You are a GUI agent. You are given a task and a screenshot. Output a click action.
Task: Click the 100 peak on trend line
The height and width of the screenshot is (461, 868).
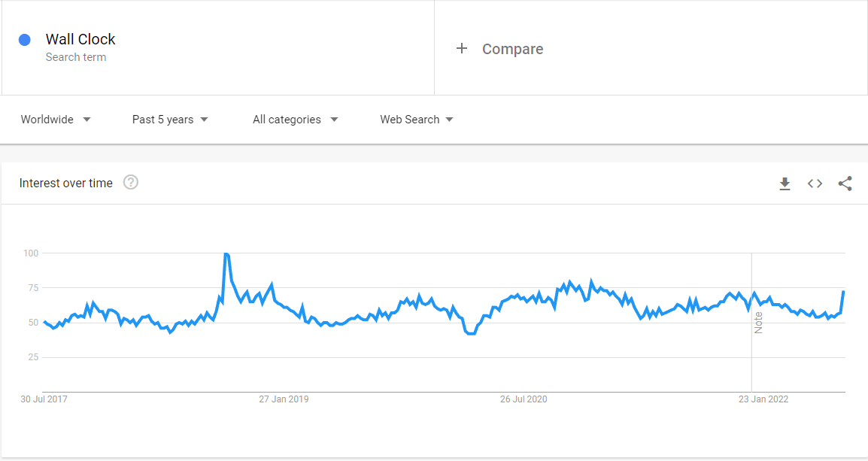click(226, 254)
